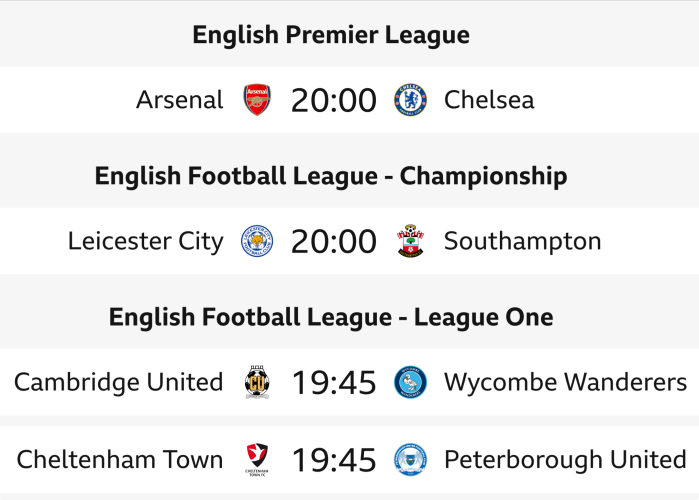Click the Arsenal club crest
699x500 pixels.
(257, 100)
